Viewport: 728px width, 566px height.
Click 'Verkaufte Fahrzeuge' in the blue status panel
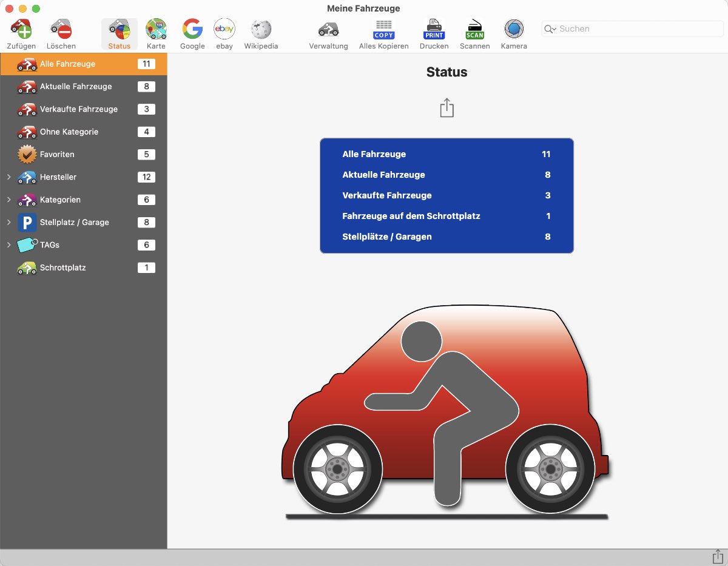coord(387,195)
